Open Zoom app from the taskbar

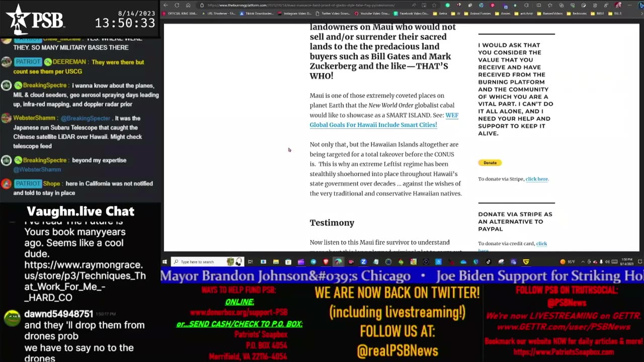(x=363, y=261)
